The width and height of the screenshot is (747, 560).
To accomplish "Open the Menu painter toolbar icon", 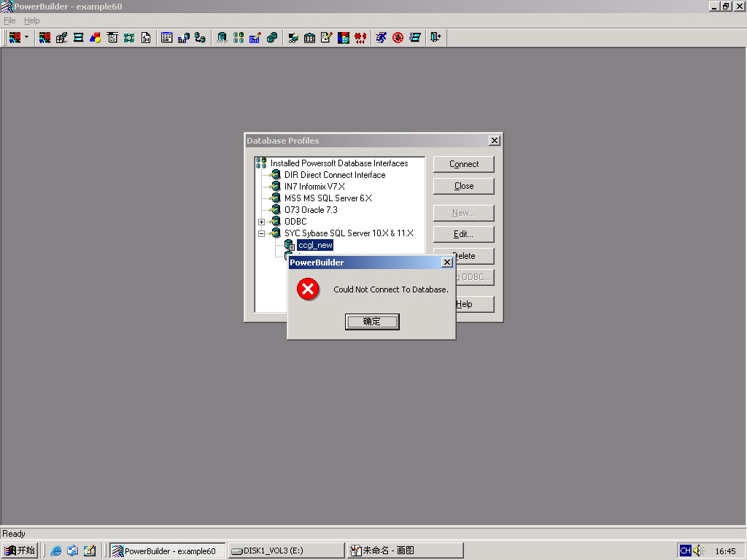I will coord(112,38).
